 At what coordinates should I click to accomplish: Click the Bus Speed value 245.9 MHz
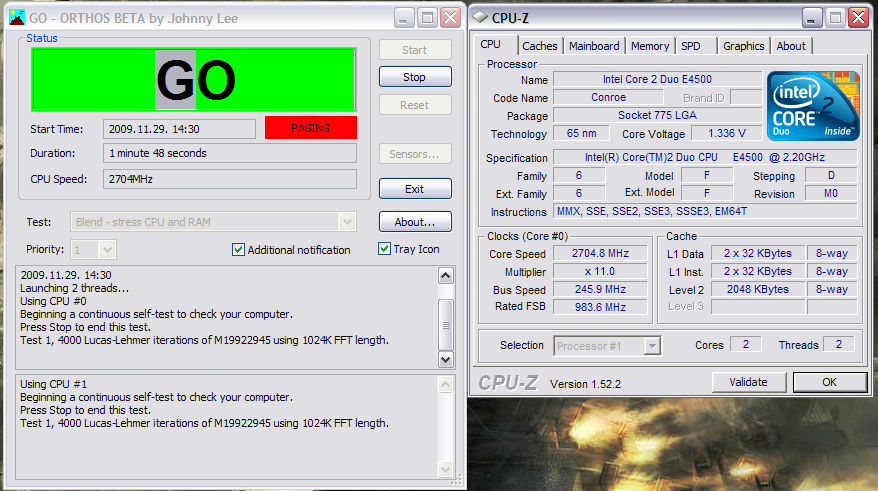click(x=600, y=289)
